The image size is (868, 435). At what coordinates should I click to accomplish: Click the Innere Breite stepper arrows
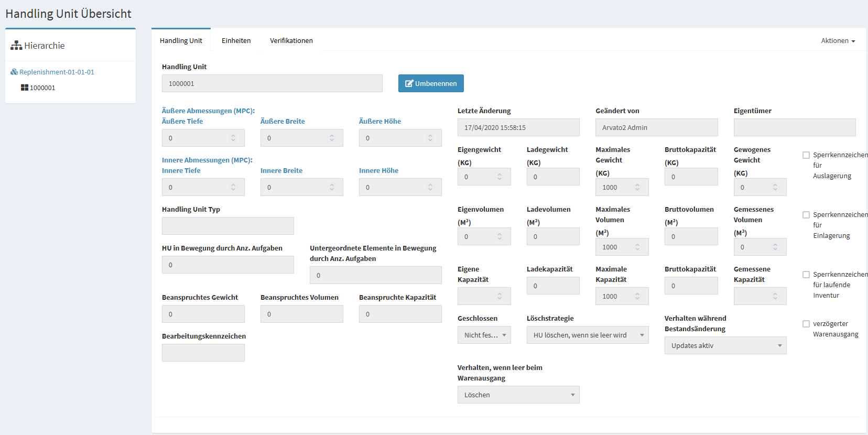pos(332,187)
